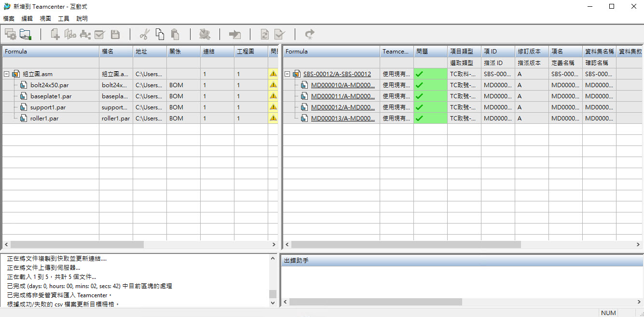Viewport: 644px width, 317px height.
Task: Click the refresh document toolbar icon
Action: coord(264,34)
